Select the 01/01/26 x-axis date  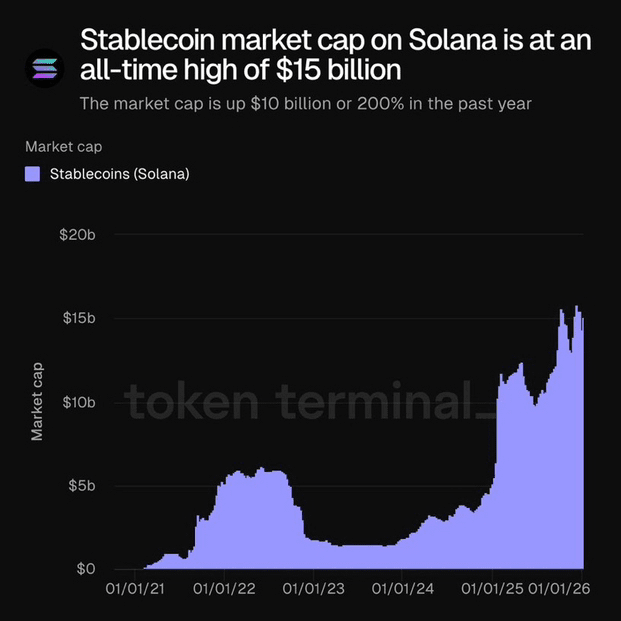coord(558,592)
